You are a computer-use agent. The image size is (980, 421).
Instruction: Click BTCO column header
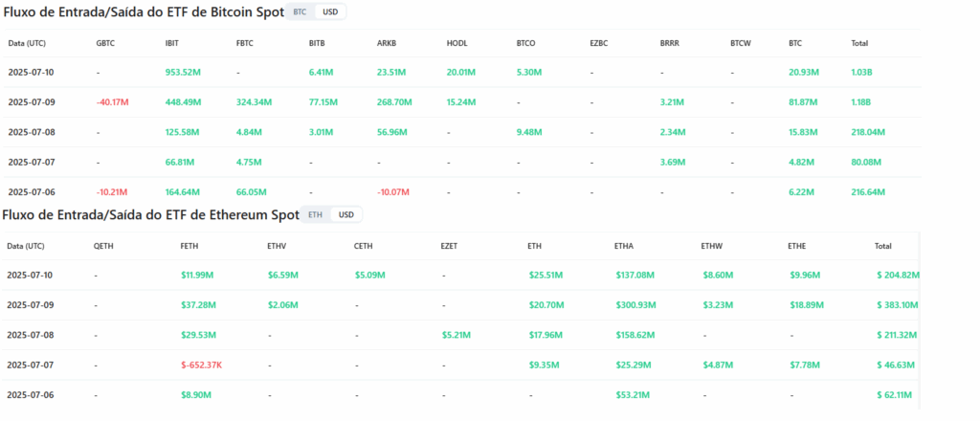pos(527,44)
